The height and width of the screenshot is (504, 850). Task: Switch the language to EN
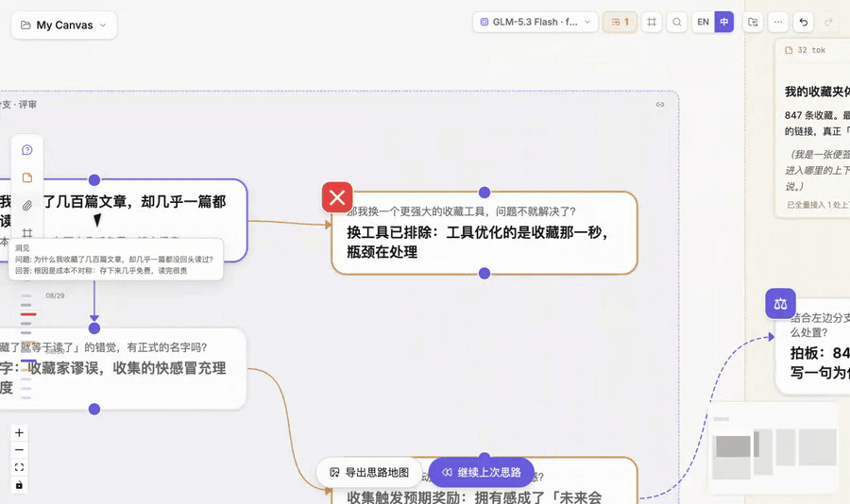point(703,23)
